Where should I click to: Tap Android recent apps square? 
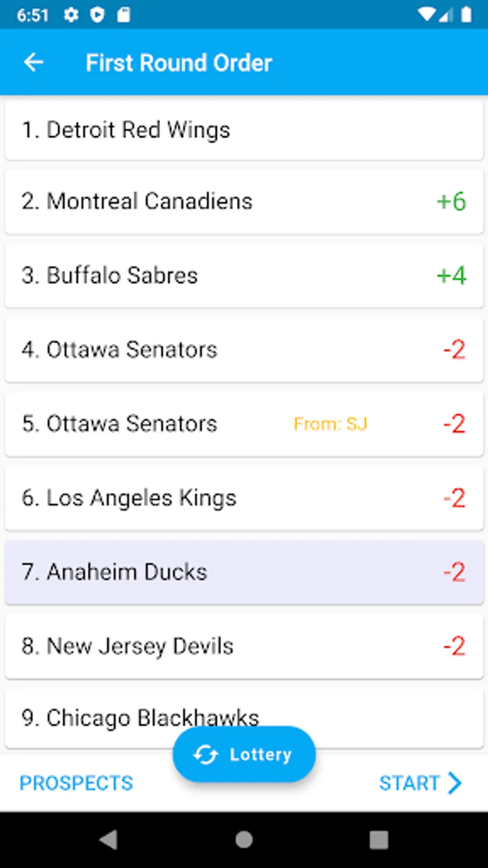(378, 840)
